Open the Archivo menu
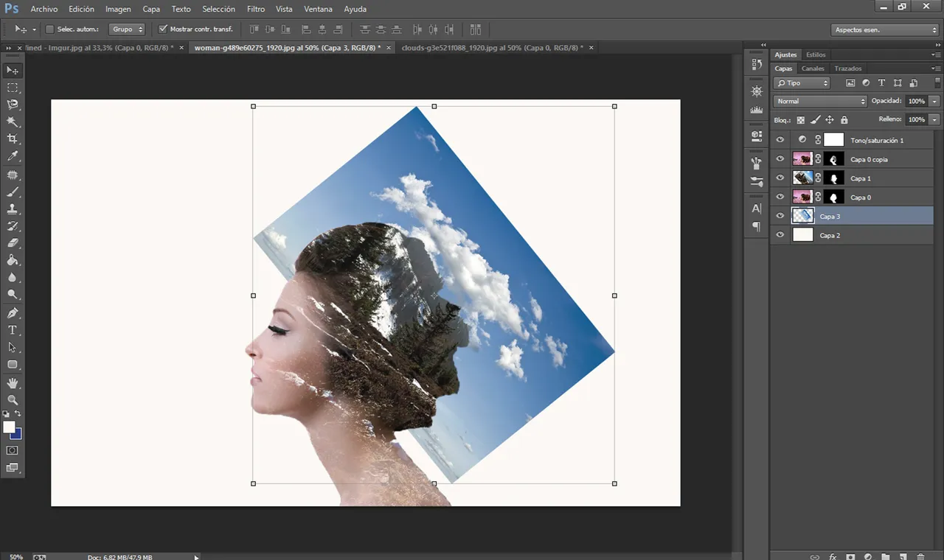944x560 pixels. 44,9
